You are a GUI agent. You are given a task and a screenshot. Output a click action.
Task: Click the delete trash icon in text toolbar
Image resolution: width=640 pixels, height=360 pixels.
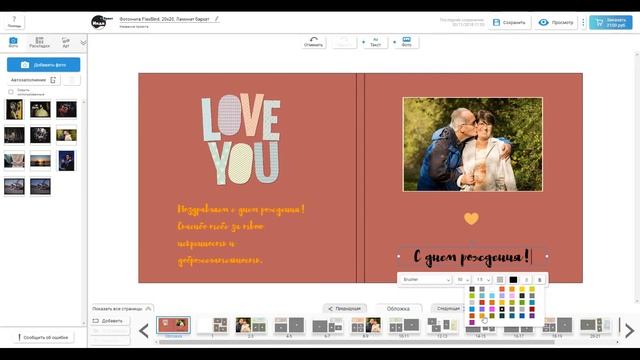tap(539, 280)
